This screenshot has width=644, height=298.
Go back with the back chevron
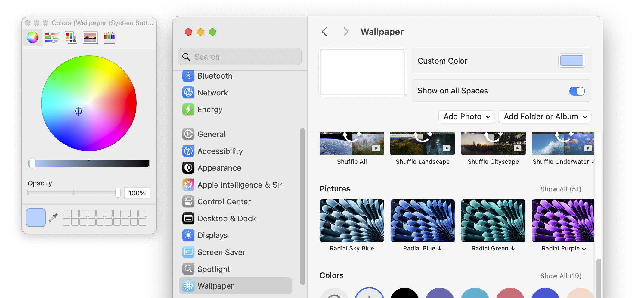point(324,32)
